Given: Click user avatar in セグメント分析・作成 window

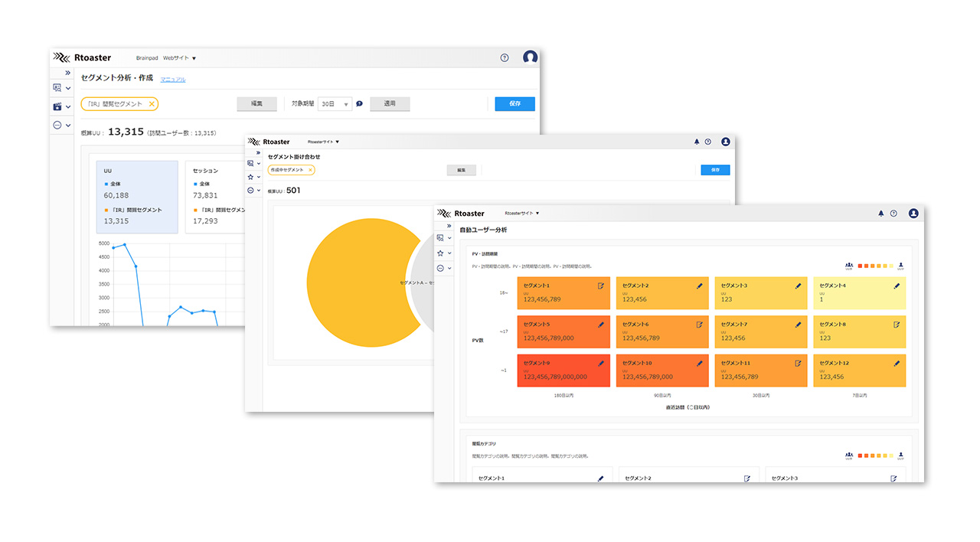Looking at the screenshot, I should pyautogui.click(x=530, y=58).
